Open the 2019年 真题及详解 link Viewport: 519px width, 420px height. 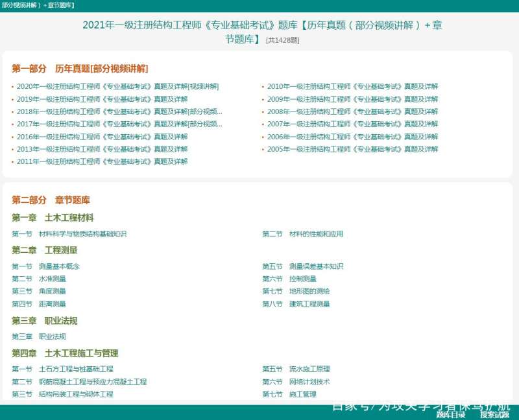click(102, 99)
